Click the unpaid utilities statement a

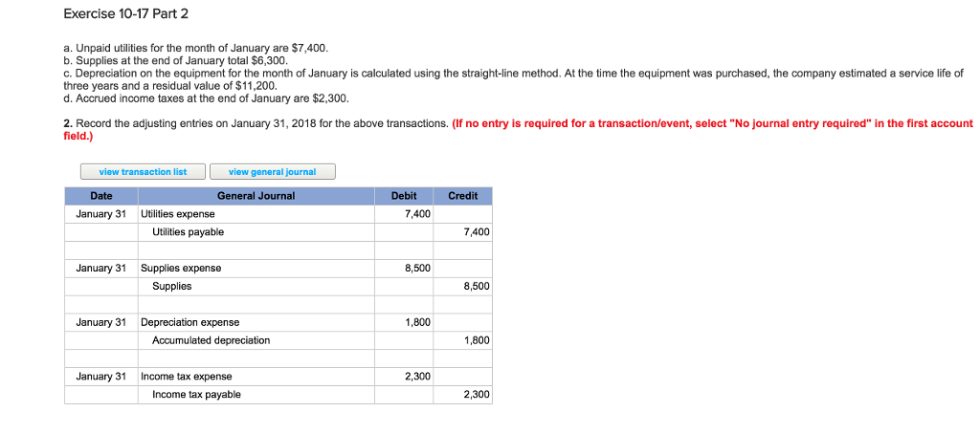(195, 48)
